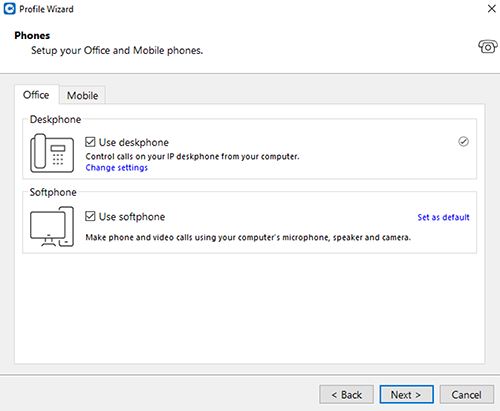The width and height of the screenshot is (500, 411).
Task: Switch to the Mobile tab
Action: coord(82,95)
